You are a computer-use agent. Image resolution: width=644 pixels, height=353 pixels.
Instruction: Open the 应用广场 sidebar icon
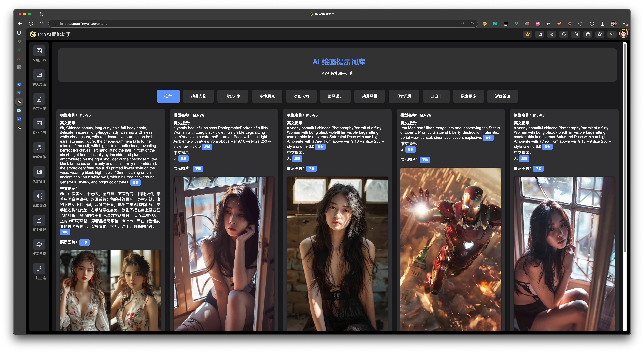[x=39, y=51]
